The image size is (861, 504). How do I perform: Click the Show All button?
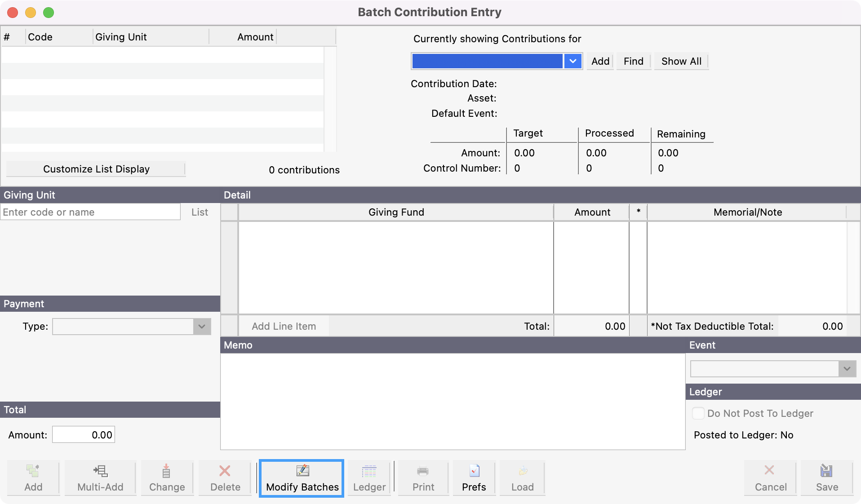(x=680, y=61)
